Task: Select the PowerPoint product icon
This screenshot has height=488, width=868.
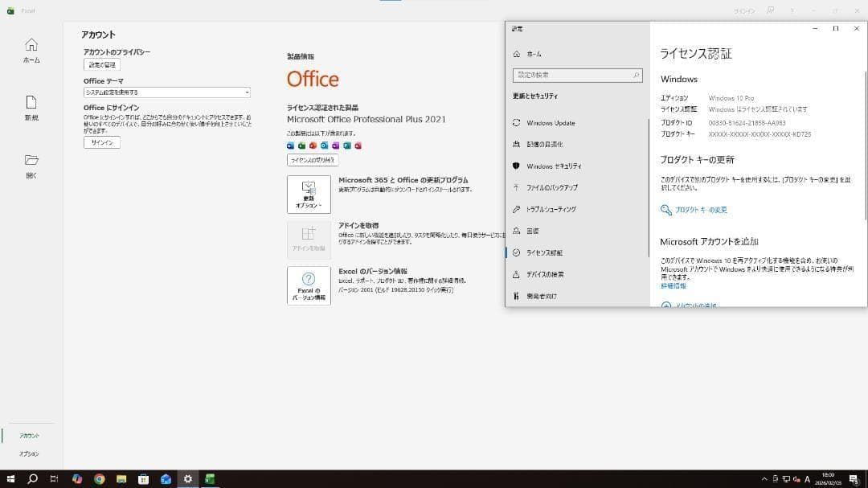Action: tap(313, 146)
